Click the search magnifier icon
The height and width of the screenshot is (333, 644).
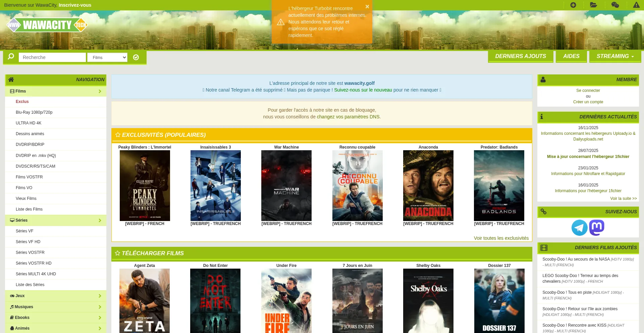tap(11, 56)
